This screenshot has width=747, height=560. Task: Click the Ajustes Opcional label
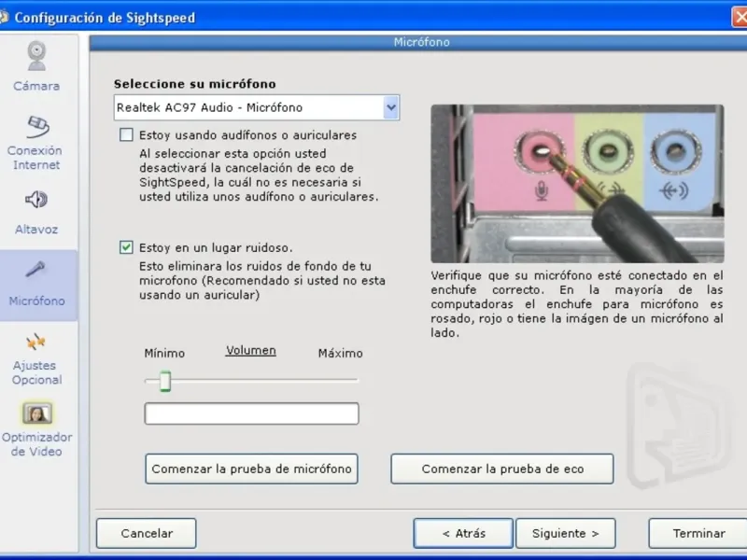[36, 372]
